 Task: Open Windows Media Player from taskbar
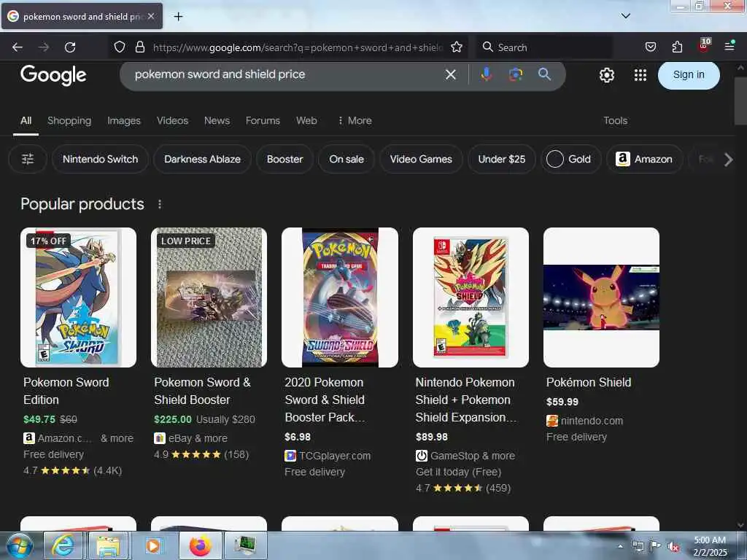(153, 545)
